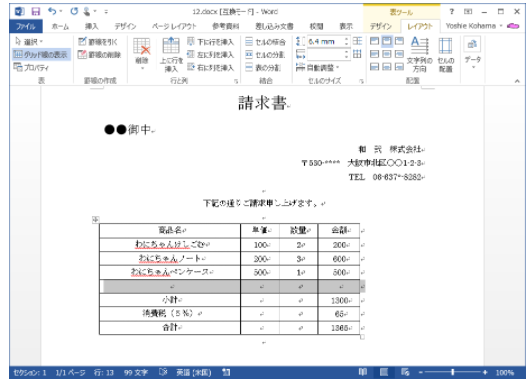This screenshot has width=528, height=388.
Task: Expand the 選択 dropdown in table group
Action: 29,42
